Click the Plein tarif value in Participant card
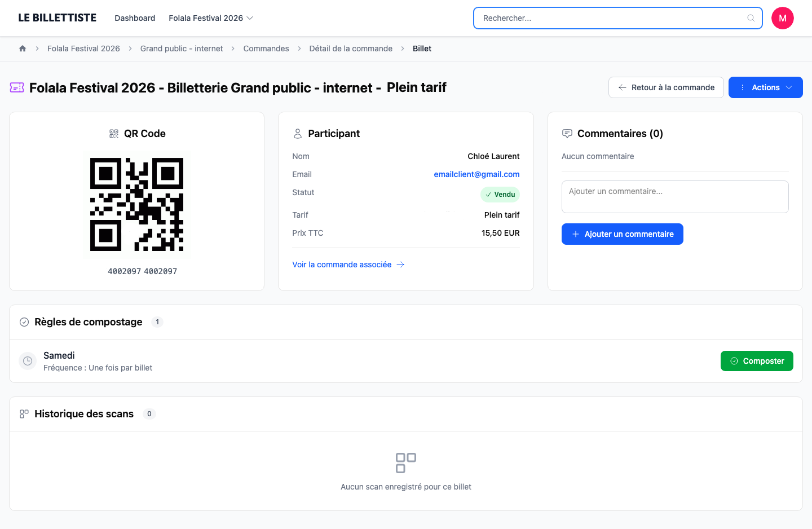 click(502, 215)
